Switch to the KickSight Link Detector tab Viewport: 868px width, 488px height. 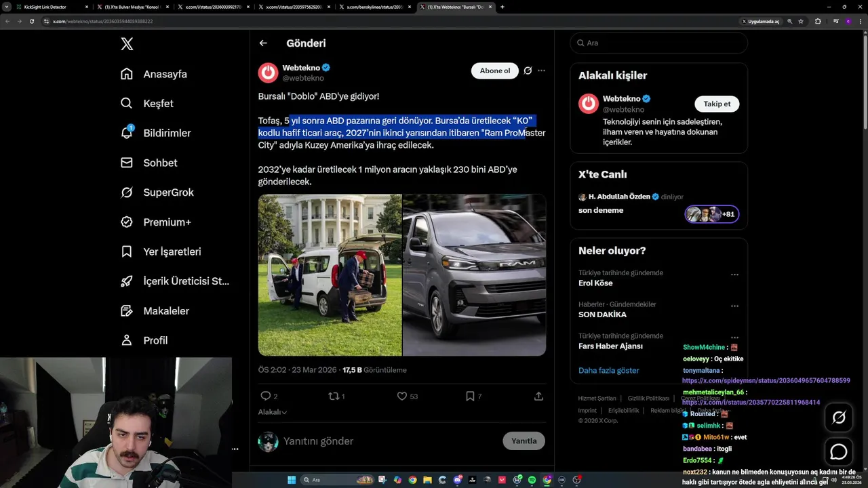pos(53,7)
